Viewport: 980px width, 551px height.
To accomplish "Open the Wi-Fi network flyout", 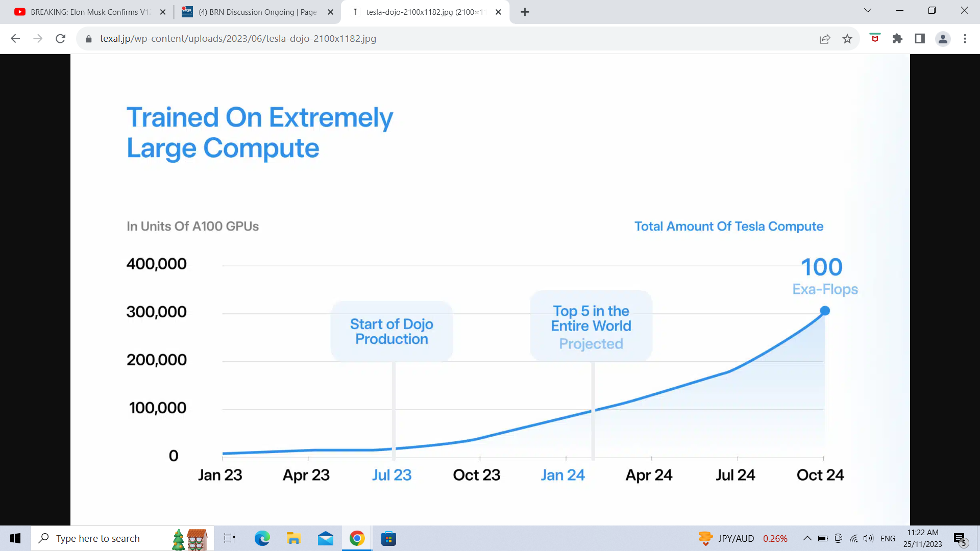I will pos(853,538).
